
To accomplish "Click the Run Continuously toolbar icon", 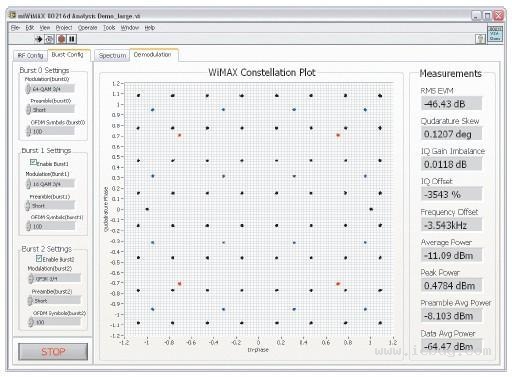I will click(49, 39).
